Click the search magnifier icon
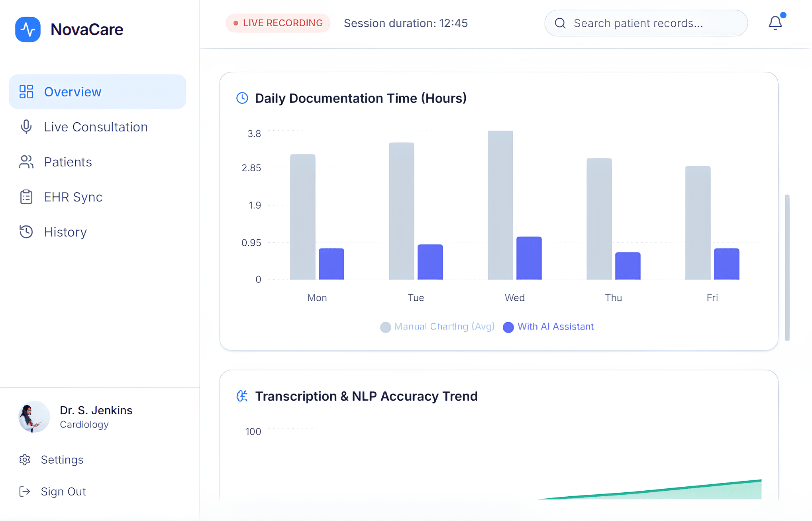Viewport: 812px width, 521px height. 561,23
